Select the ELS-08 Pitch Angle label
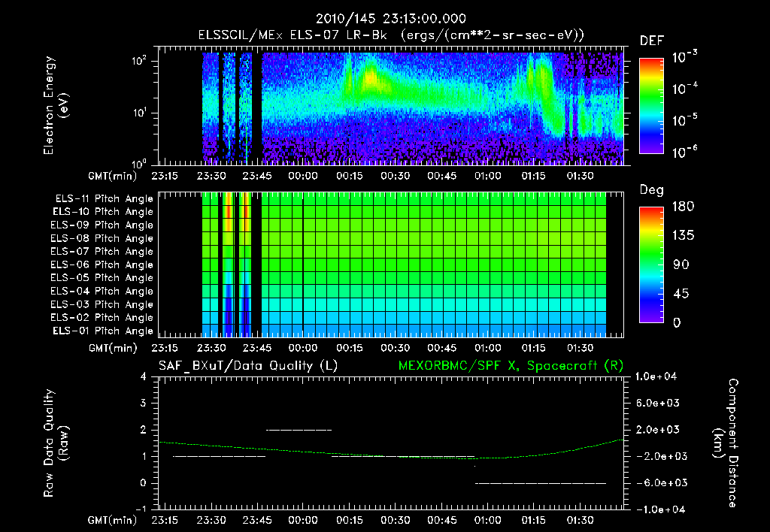The image size is (770, 532). point(102,238)
